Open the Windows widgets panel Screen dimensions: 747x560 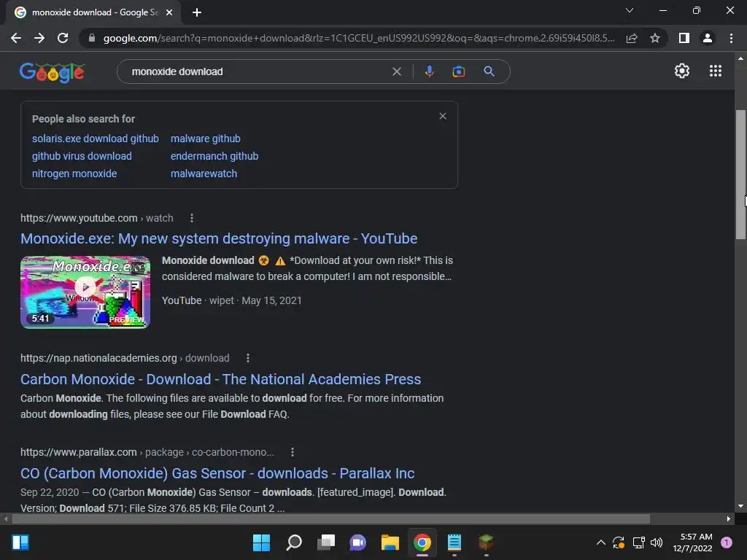[20, 542]
